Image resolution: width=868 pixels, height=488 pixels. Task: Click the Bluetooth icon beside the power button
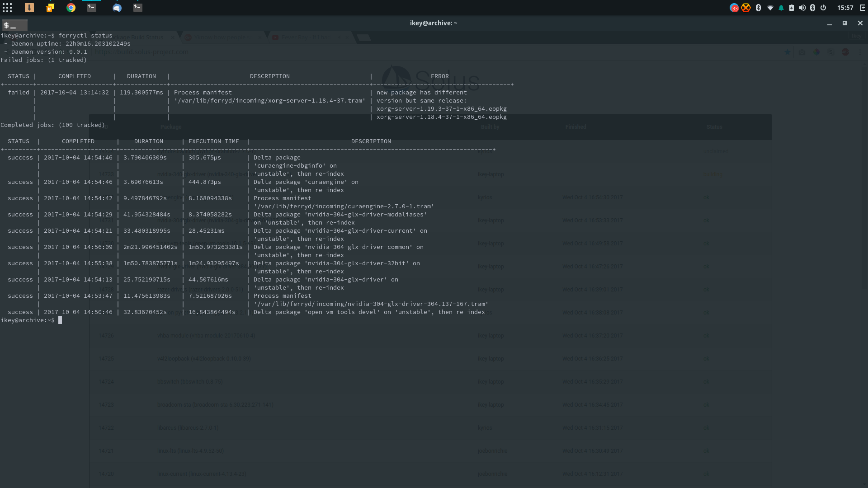pyautogui.click(x=812, y=8)
